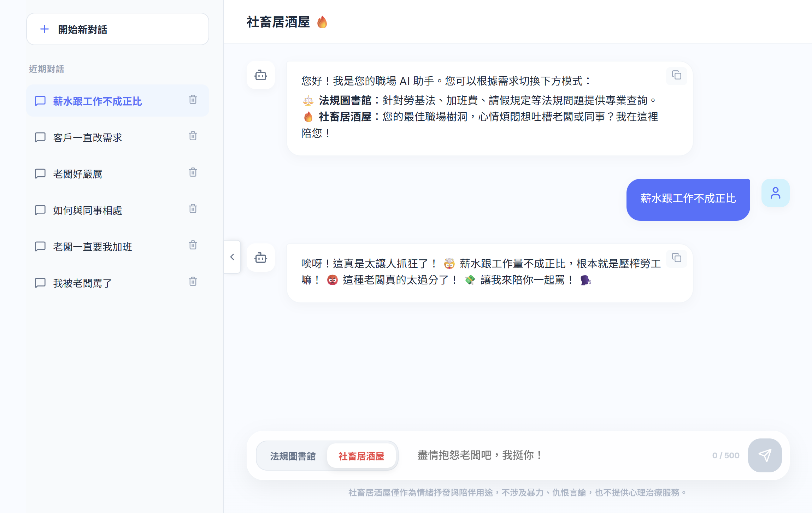This screenshot has height=513, width=812.
Task: Open the 客戶一直改需求 conversation
Action: 88,137
